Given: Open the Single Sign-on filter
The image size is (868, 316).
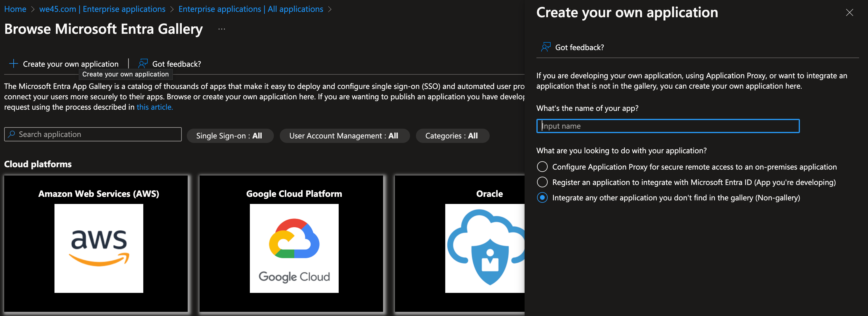Looking at the screenshot, I should coord(230,135).
